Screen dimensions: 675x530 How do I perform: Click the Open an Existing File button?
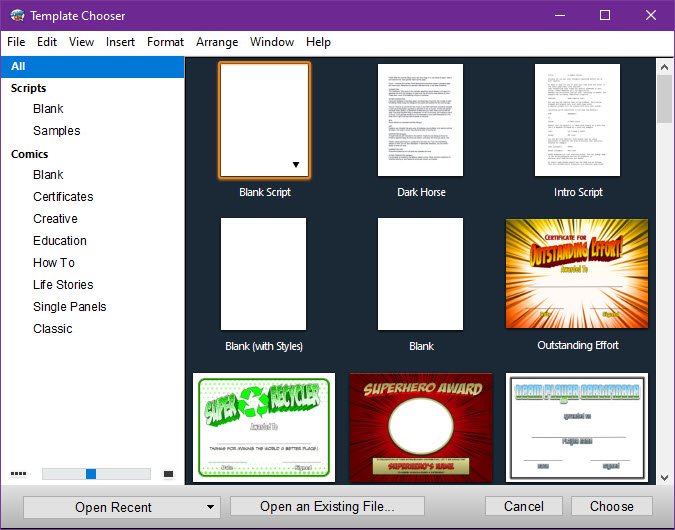tap(327, 506)
